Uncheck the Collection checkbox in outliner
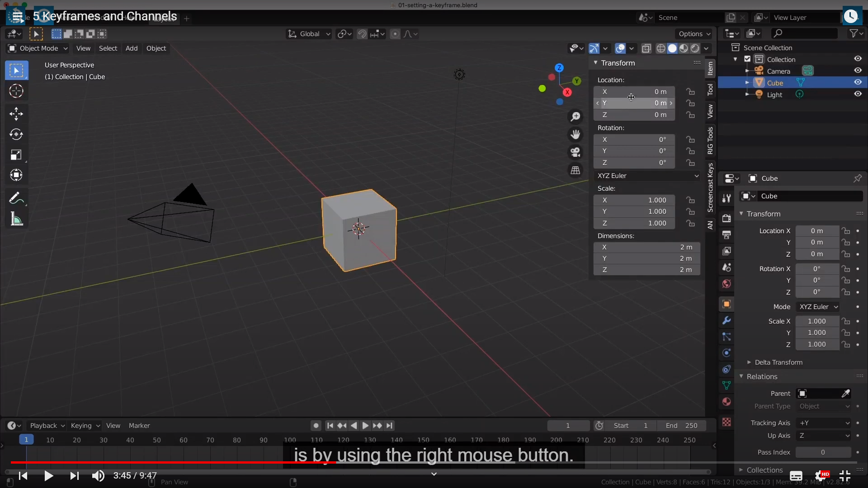Viewport: 868px width, 488px height. pos(747,59)
